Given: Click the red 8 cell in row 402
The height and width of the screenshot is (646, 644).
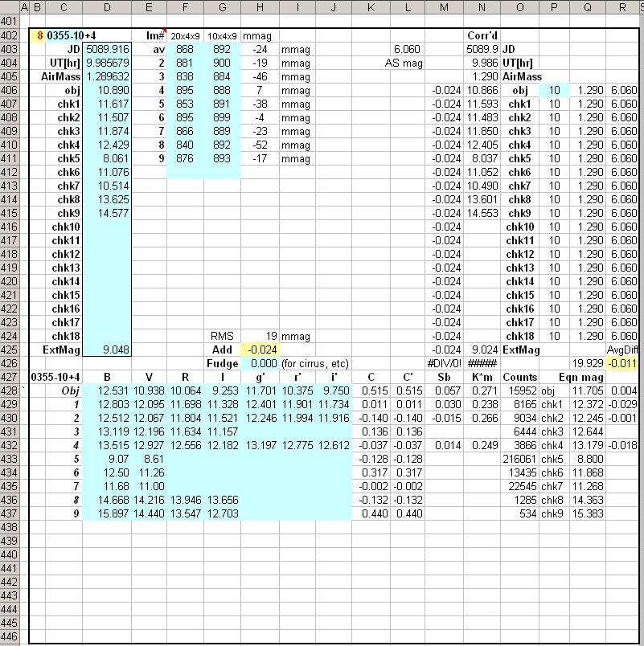Looking at the screenshot, I should coord(38,36).
